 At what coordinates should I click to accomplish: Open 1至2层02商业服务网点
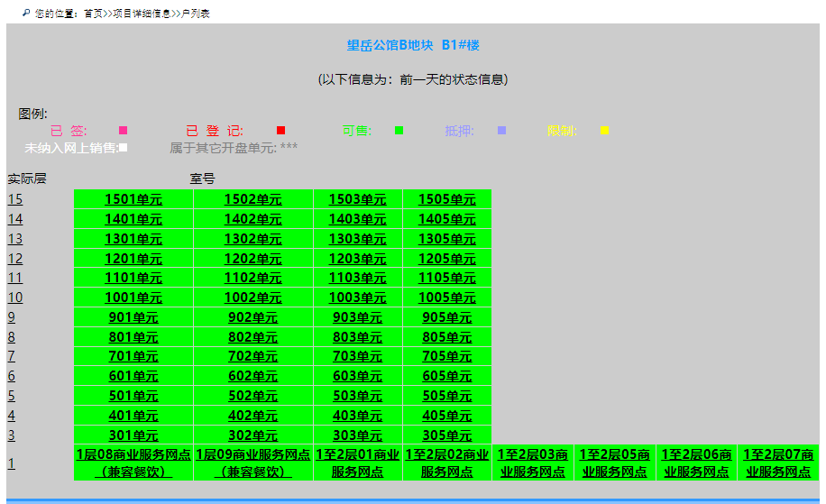(447, 463)
